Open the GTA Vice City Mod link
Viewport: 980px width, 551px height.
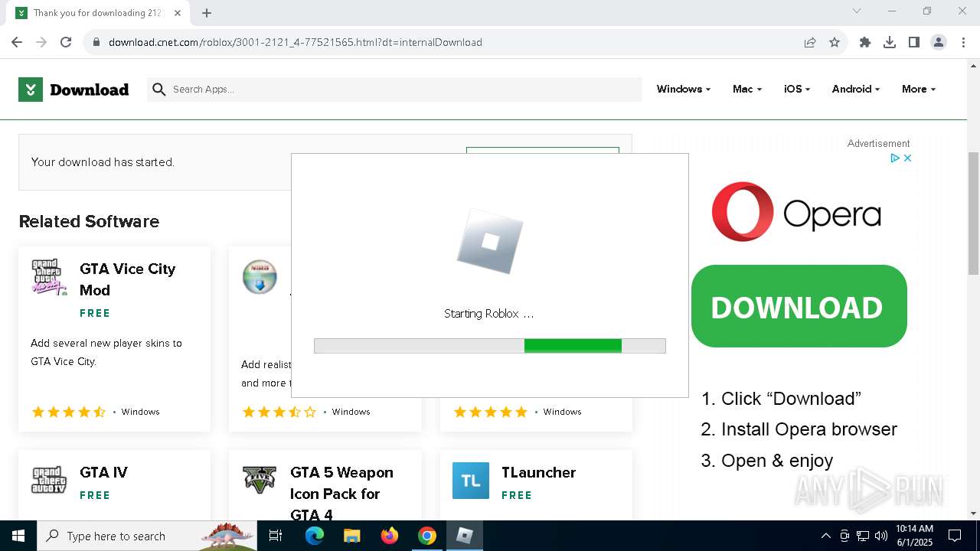click(x=127, y=279)
